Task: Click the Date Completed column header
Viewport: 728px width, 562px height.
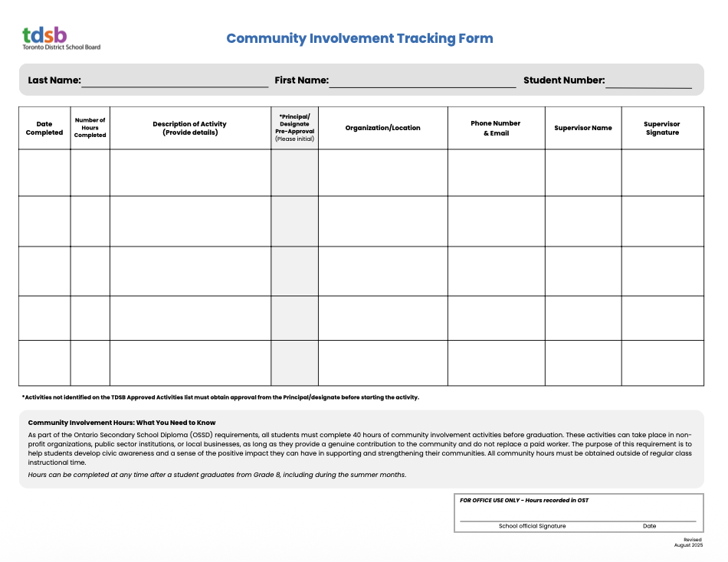Action: [x=44, y=128]
